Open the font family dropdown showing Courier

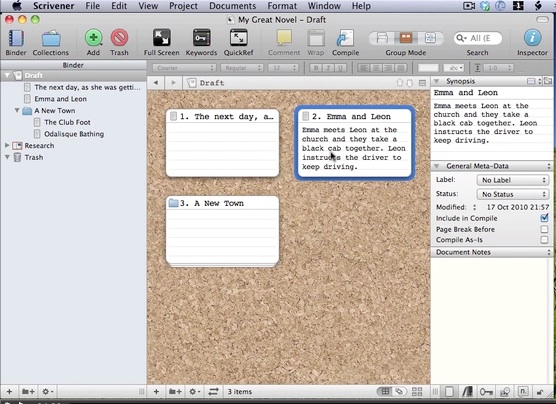pos(184,68)
